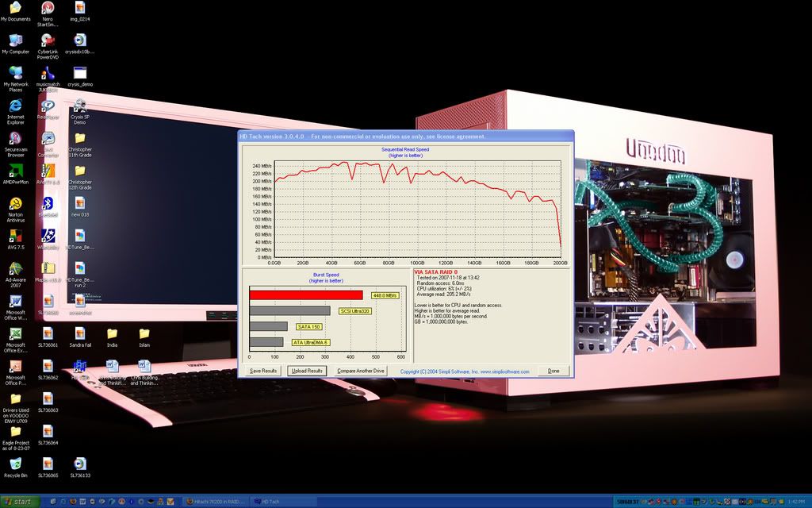Open the Islam folder
This screenshot has height=508, width=812.
[x=144, y=337]
